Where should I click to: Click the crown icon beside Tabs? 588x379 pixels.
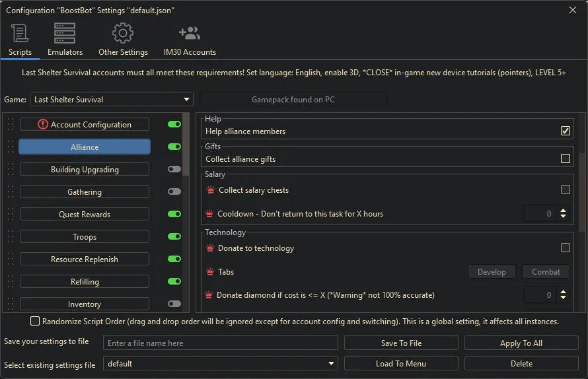pyautogui.click(x=210, y=271)
